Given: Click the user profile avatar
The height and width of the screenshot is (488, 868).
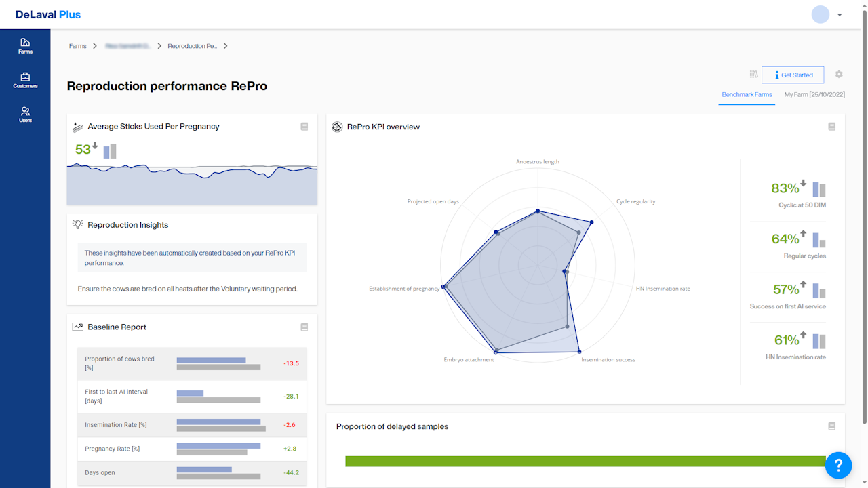Looking at the screenshot, I should pos(821,15).
